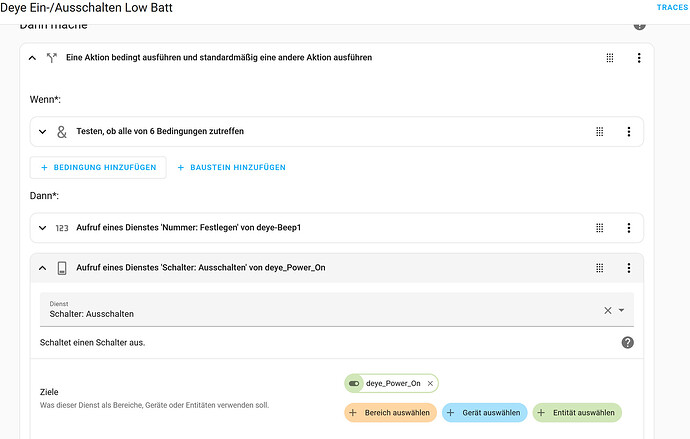Screen dimensions: 690x439
Task: Remove the deye_Power_On target chip
Action: coord(430,383)
